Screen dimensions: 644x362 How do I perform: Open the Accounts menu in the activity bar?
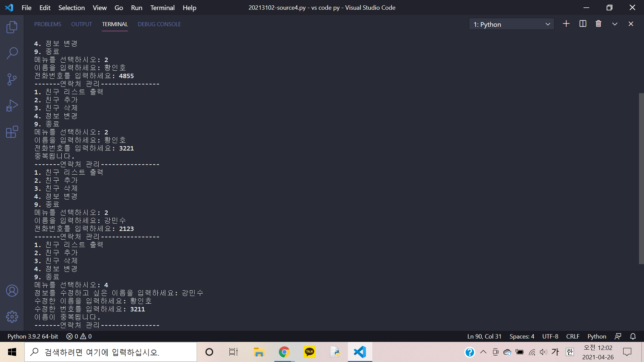[12, 291]
